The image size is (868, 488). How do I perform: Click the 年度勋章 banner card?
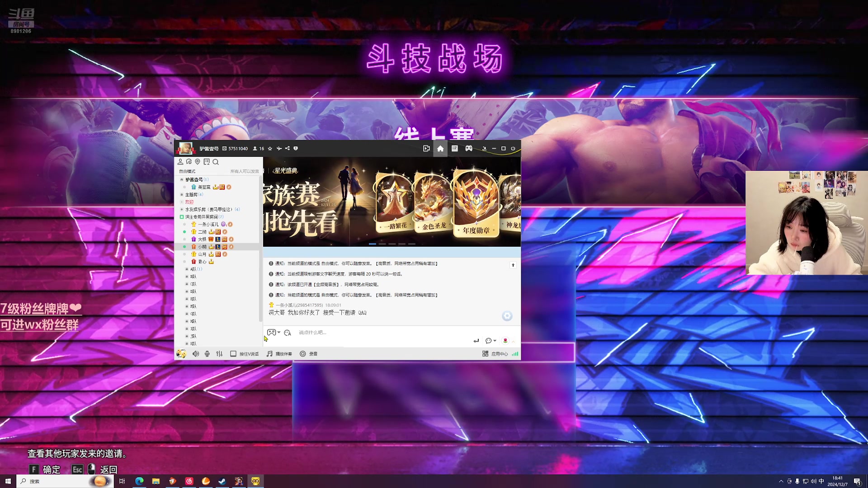[476, 203]
